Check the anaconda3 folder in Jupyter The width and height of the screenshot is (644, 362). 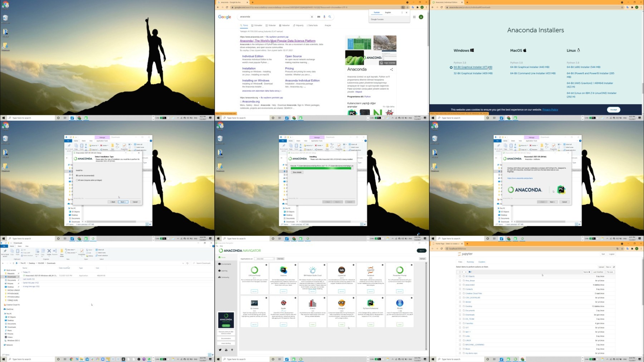point(460,285)
